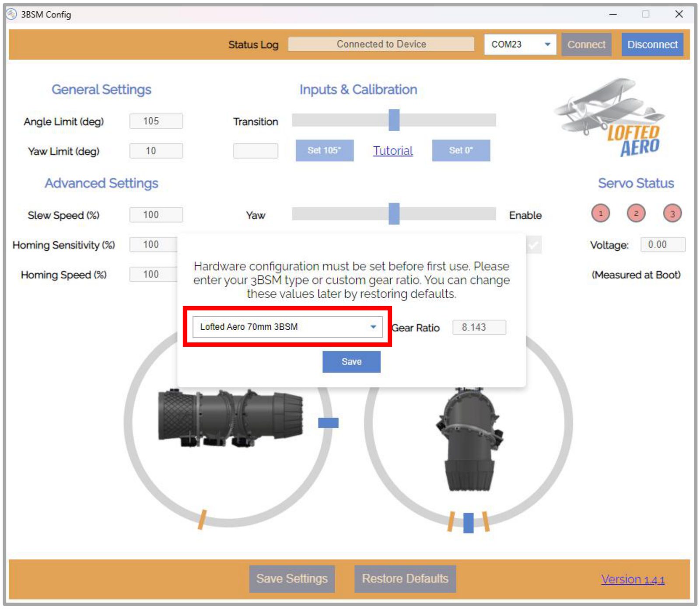Image resolution: width=700 pixels, height=610 pixels.
Task: Close the 3BSM Config window
Action: (x=679, y=14)
